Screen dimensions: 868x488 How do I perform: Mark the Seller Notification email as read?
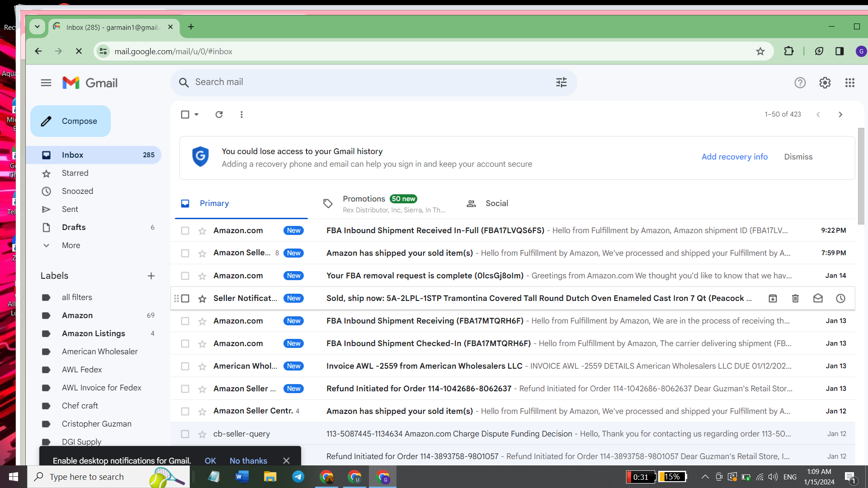click(818, 298)
